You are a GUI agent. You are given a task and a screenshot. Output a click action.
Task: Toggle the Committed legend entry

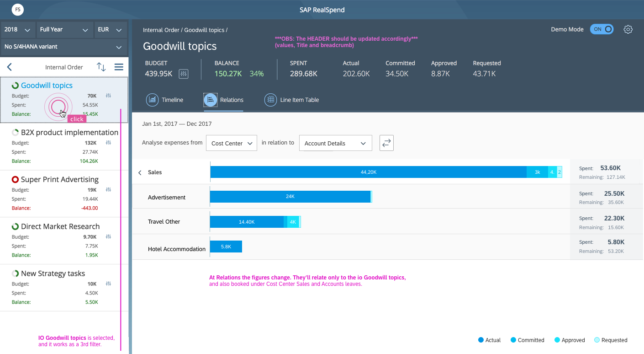528,340
